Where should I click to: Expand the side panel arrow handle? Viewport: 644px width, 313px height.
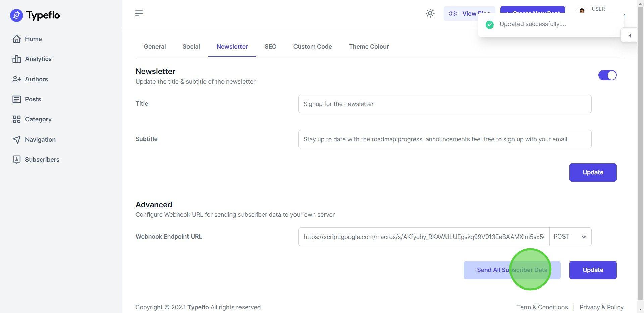(630, 36)
